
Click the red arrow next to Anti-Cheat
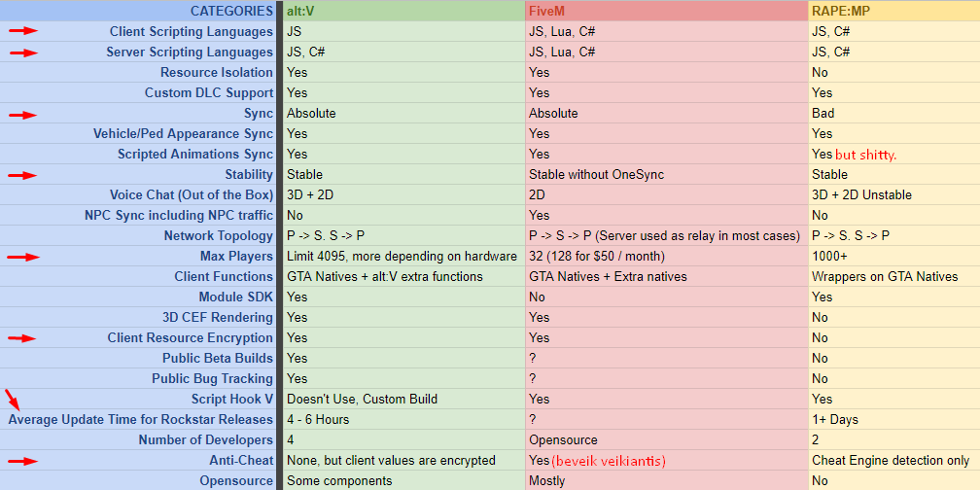[x=23, y=461]
